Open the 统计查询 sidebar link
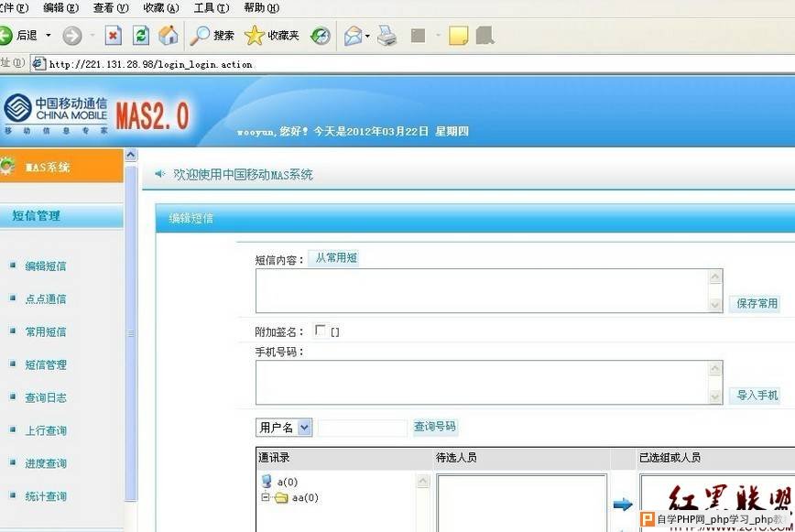 click(x=46, y=496)
